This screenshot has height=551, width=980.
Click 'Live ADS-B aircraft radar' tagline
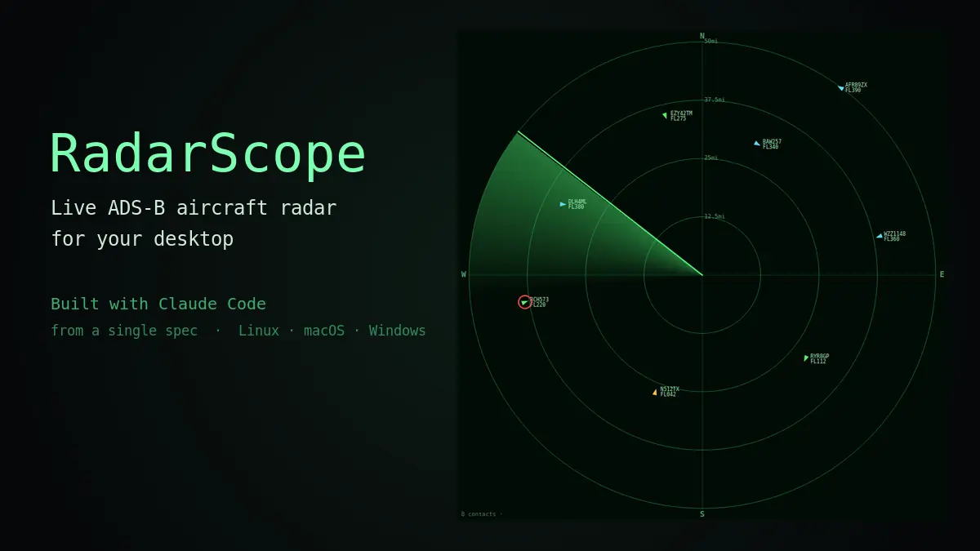pos(194,207)
